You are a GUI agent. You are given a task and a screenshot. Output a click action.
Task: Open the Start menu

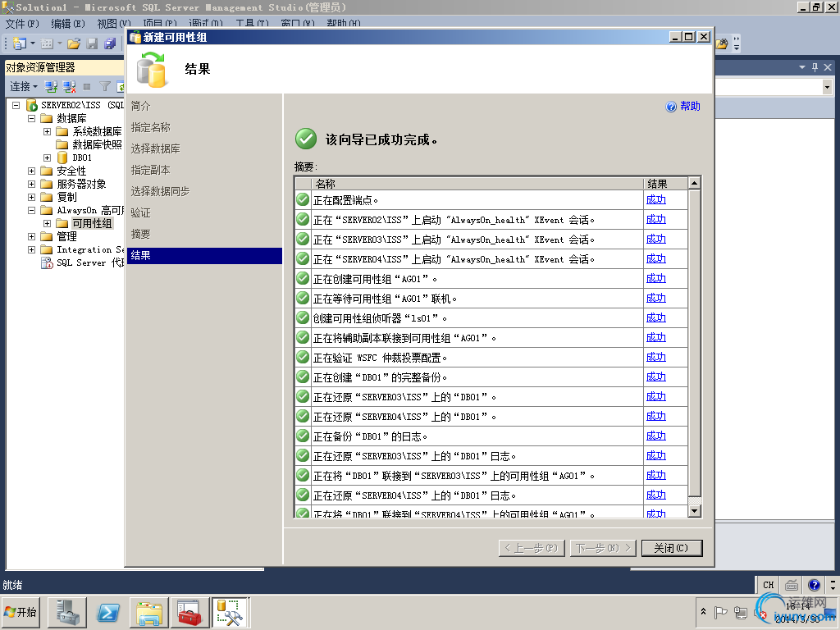click(21, 612)
